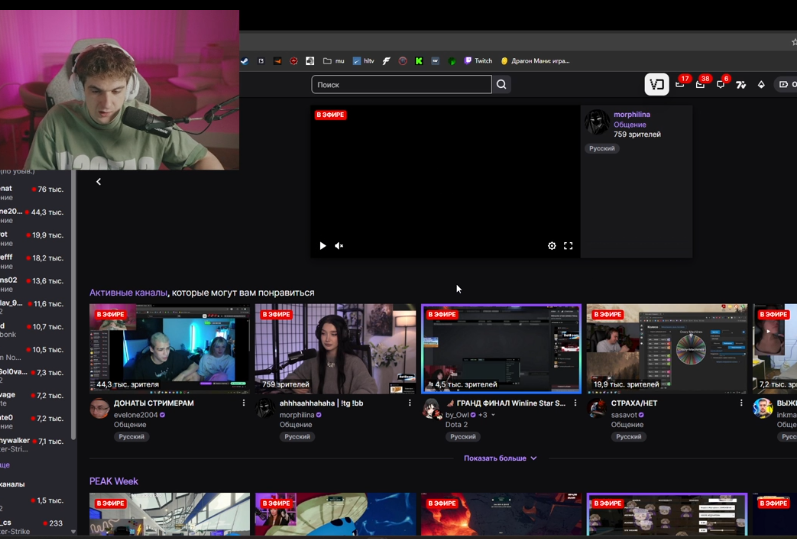Open by_Owl channel name link
Image resolution: width=797 pixels, height=539 pixels.
457,415
